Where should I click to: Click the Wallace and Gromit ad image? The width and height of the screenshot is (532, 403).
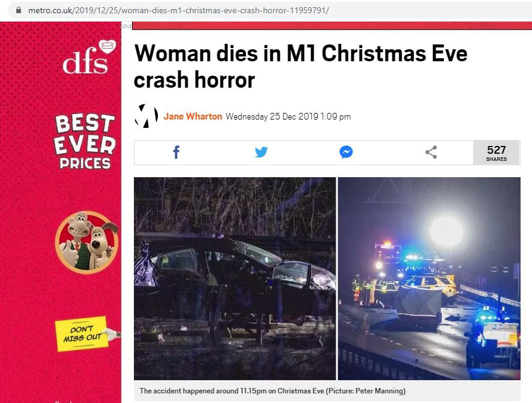87,242
